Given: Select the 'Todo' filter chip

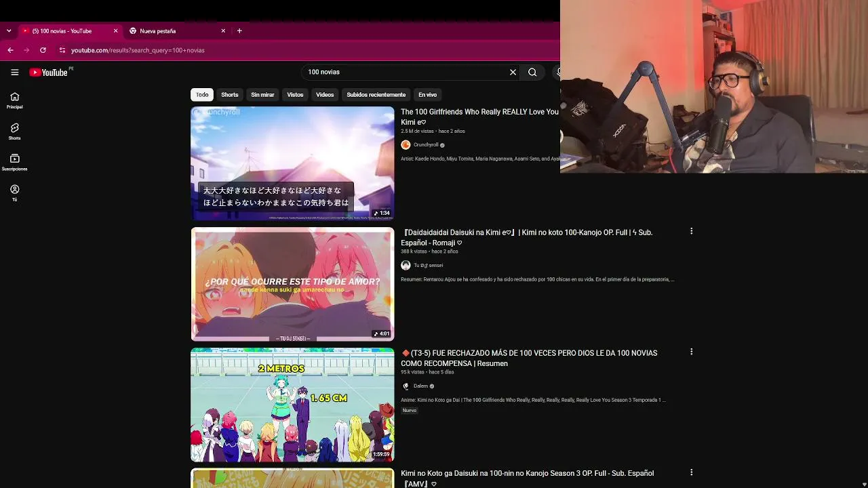Looking at the screenshot, I should click(x=202, y=95).
